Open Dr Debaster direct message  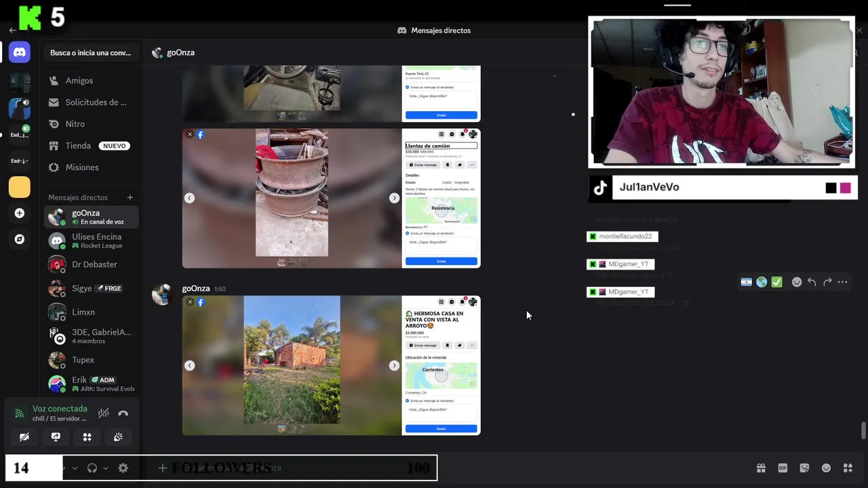(91, 264)
